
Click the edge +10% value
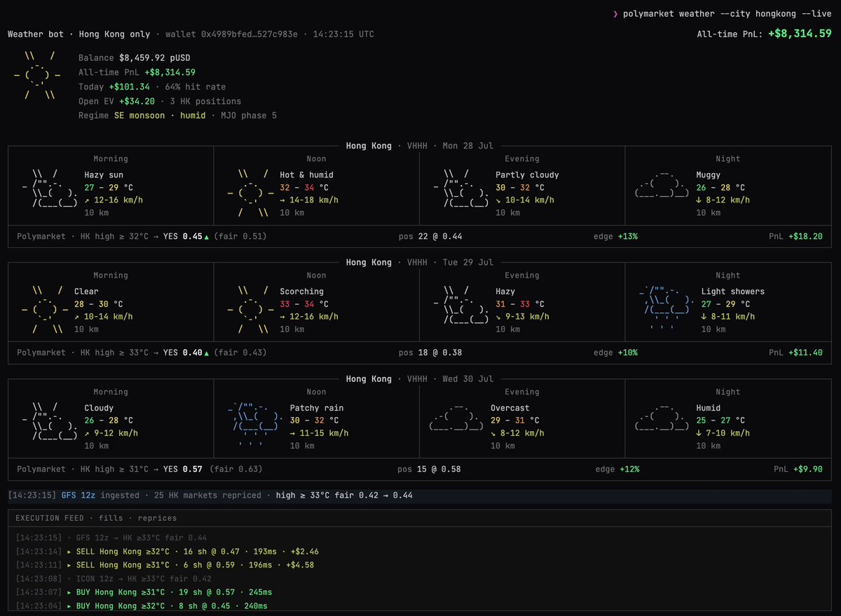click(x=628, y=353)
